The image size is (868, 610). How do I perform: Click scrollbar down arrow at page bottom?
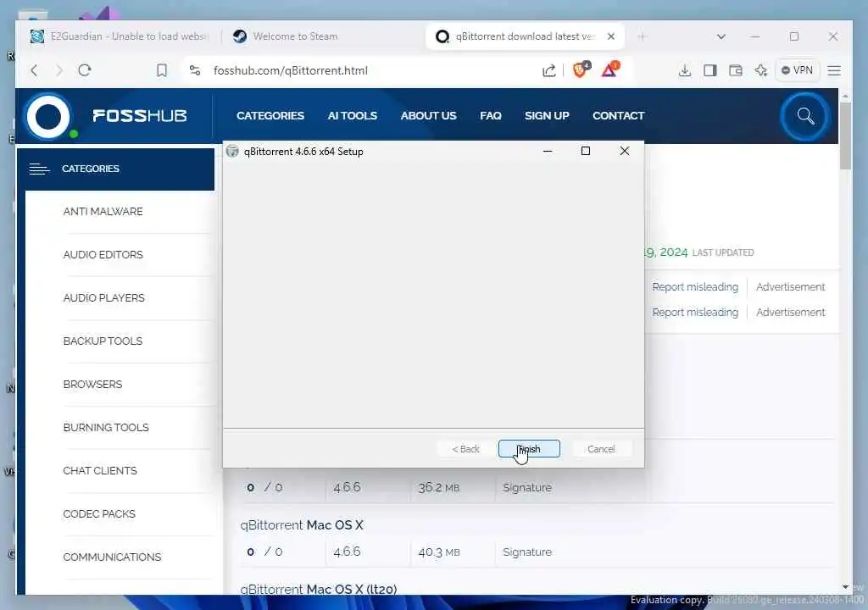tap(845, 587)
